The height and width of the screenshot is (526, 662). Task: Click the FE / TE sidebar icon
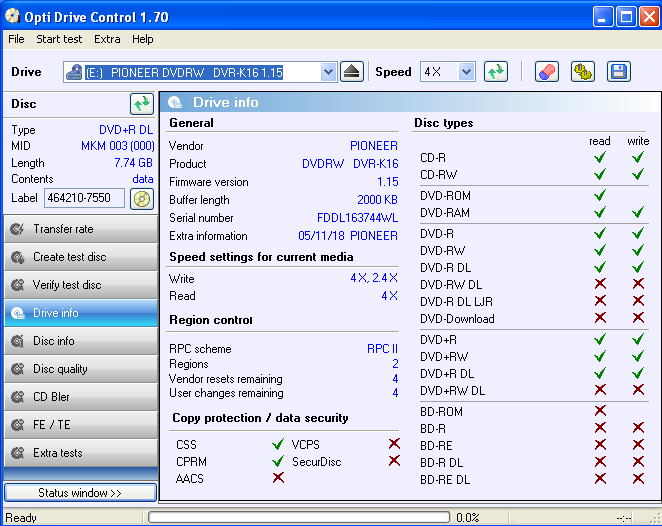pyautogui.click(x=17, y=425)
